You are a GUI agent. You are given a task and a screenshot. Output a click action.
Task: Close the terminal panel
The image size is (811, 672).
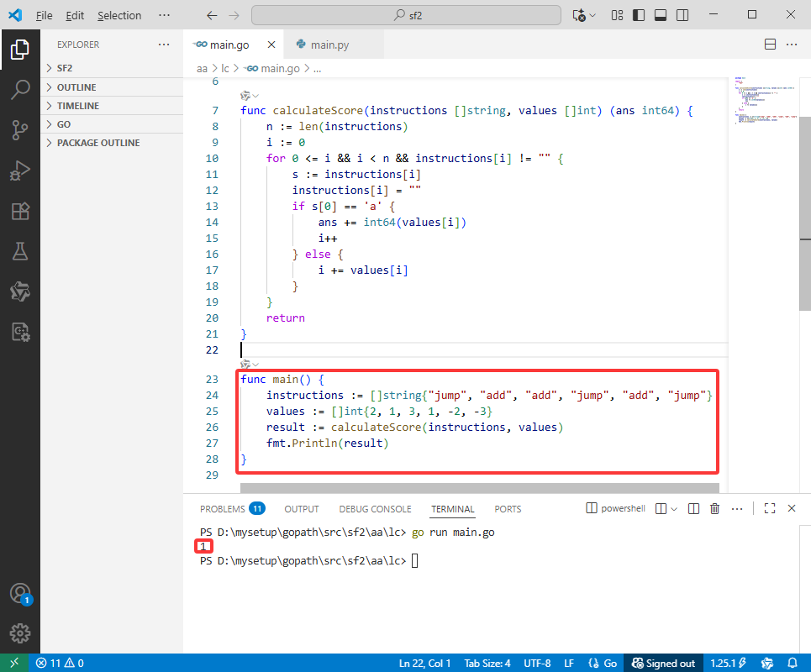(x=792, y=509)
